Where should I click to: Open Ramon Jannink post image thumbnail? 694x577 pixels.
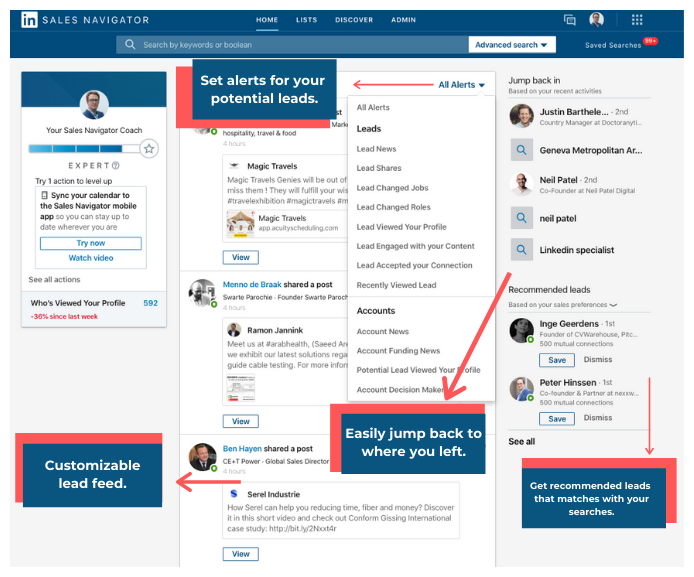click(x=240, y=388)
